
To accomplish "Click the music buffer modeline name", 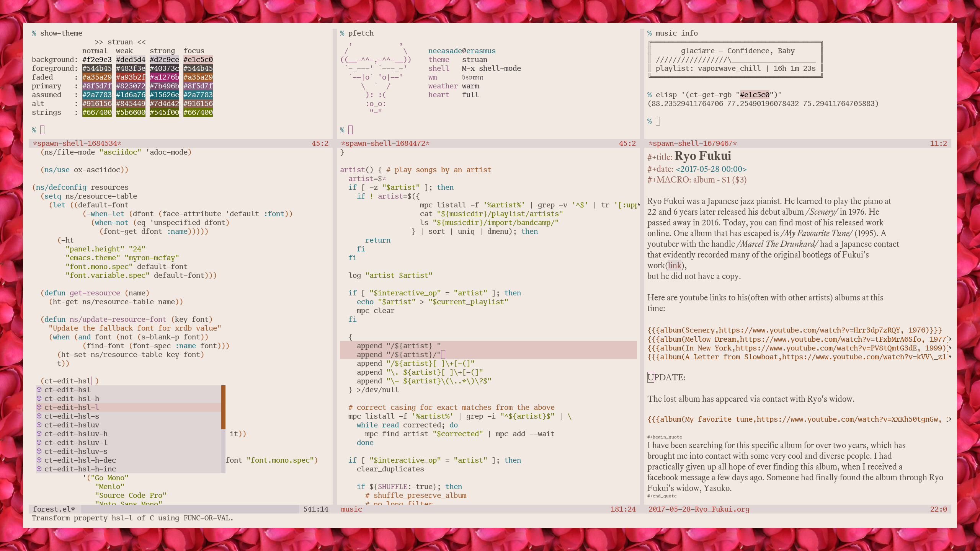I will 351,509.
